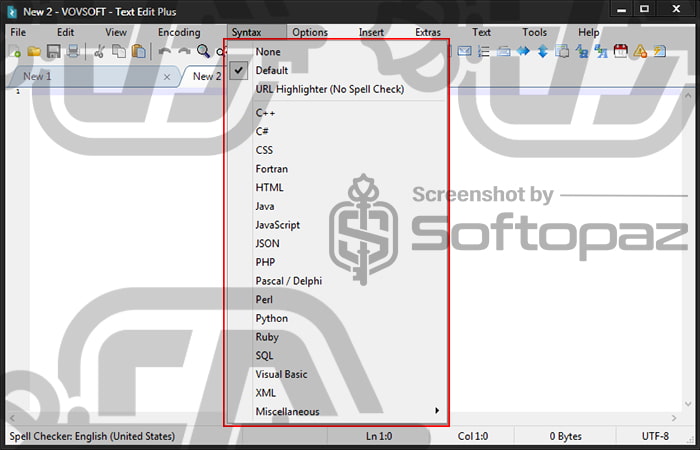Open the Tools menu
The height and width of the screenshot is (450, 700).
(x=534, y=32)
